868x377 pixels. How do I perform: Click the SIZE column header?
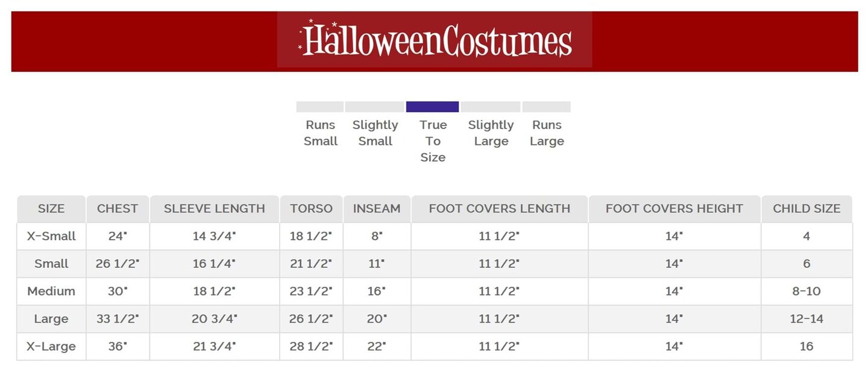tap(51, 209)
